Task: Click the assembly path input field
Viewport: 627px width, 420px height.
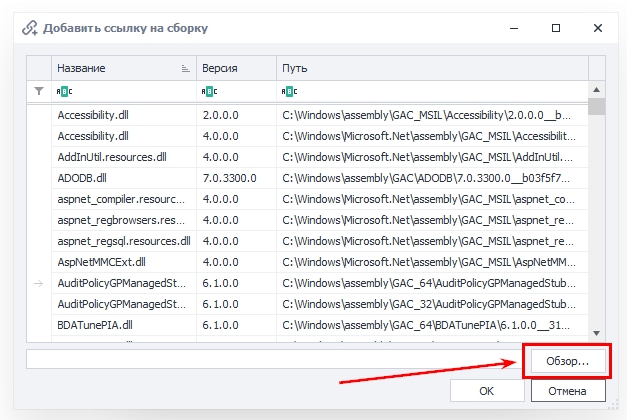Action: click(272, 358)
